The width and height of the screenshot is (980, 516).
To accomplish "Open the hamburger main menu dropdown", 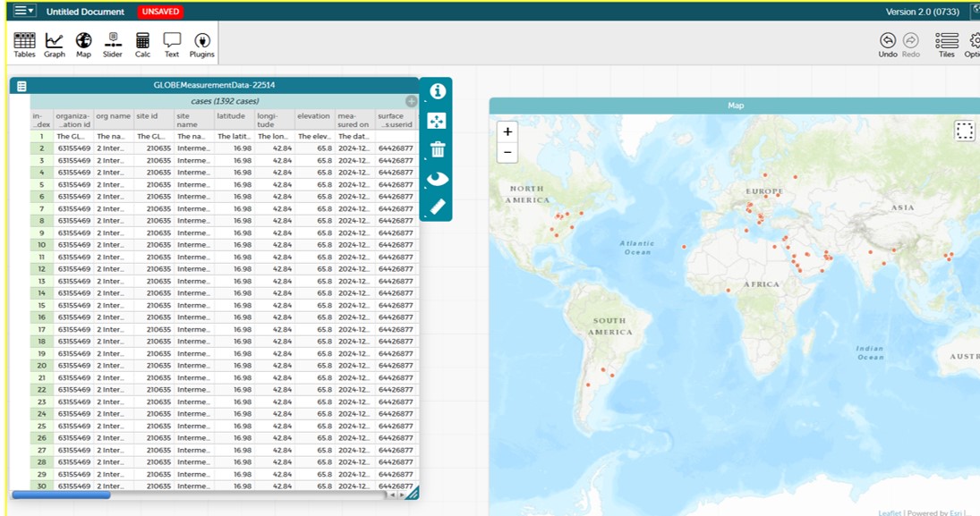I will coord(24,12).
